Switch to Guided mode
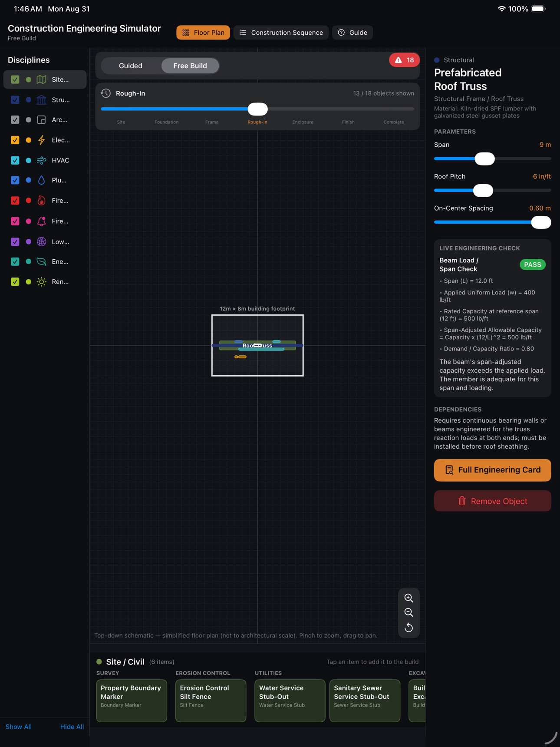Image resolution: width=560 pixels, height=747 pixels. point(131,66)
